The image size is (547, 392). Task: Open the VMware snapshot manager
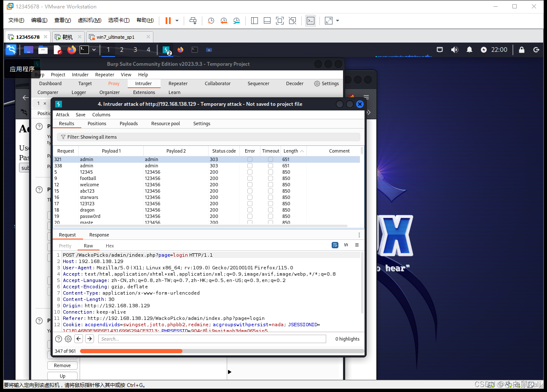[x=236, y=21]
